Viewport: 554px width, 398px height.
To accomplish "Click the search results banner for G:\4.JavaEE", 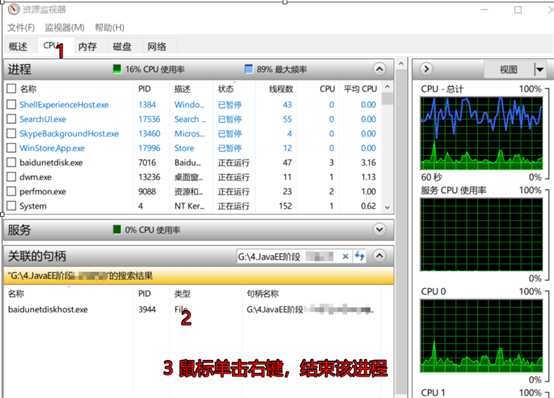I will coord(198,276).
